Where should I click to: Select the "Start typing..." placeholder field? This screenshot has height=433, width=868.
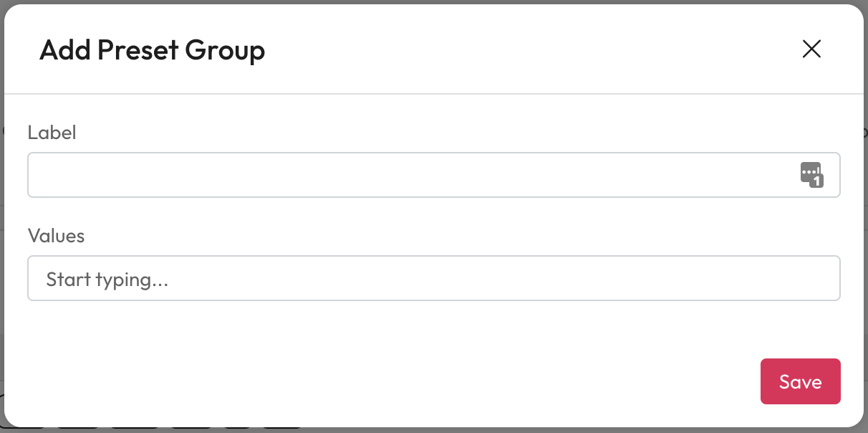433,279
